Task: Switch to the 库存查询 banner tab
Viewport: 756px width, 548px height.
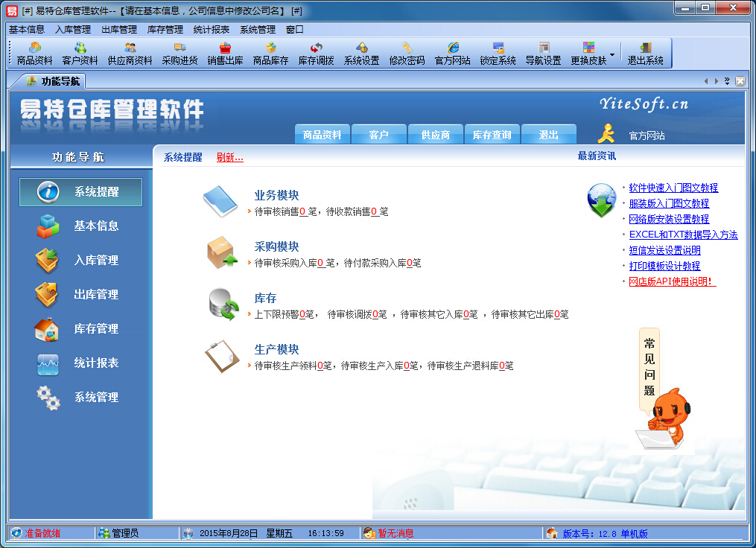Action: click(492, 135)
